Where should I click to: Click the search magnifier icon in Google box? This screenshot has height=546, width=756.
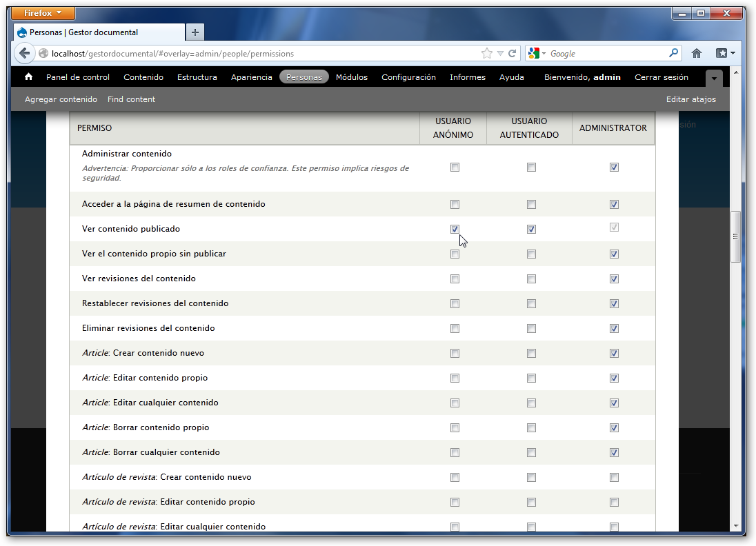(x=673, y=53)
